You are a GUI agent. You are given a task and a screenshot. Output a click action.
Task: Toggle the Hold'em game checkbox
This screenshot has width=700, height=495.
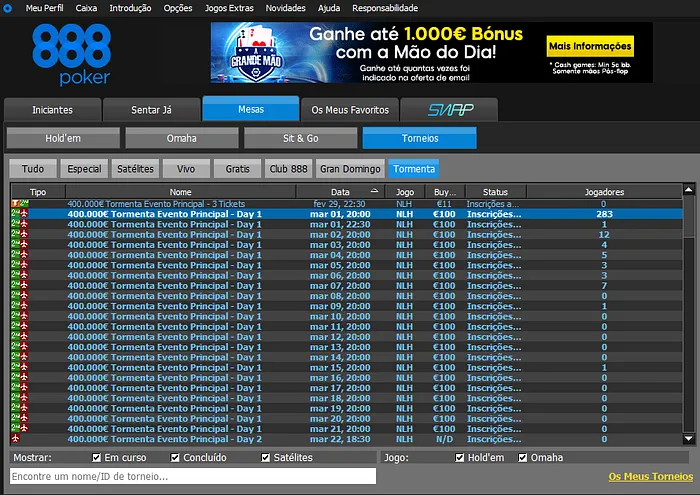pos(459,458)
